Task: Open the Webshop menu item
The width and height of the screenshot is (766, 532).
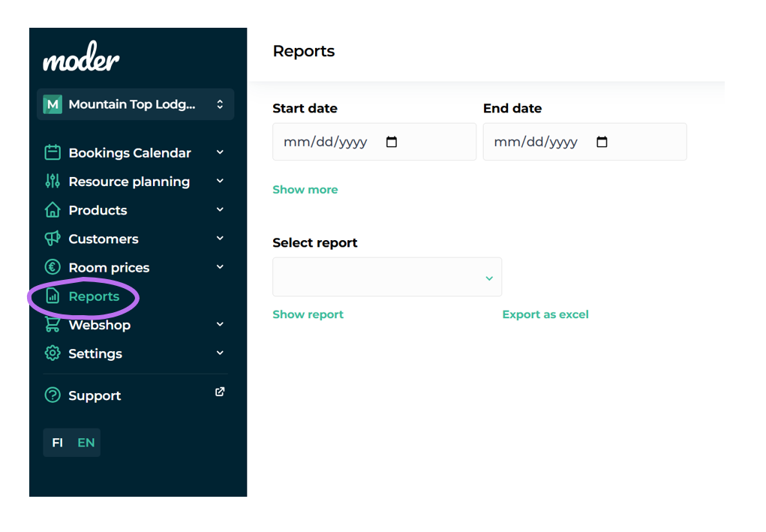Action: click(x=99, y=325)
